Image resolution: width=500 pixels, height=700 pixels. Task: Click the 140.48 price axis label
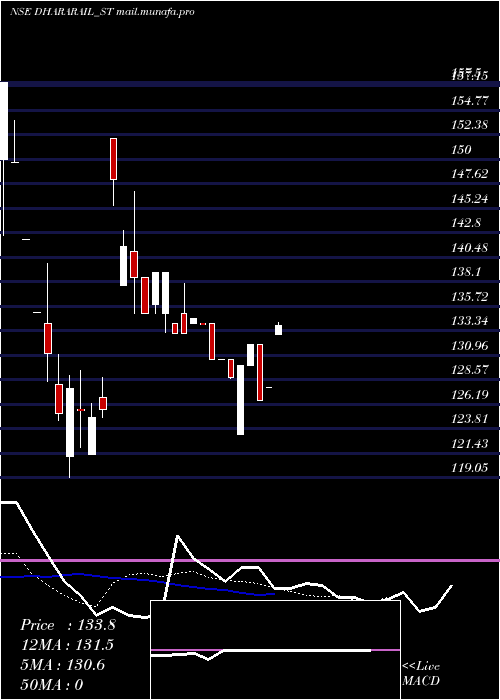469,247
